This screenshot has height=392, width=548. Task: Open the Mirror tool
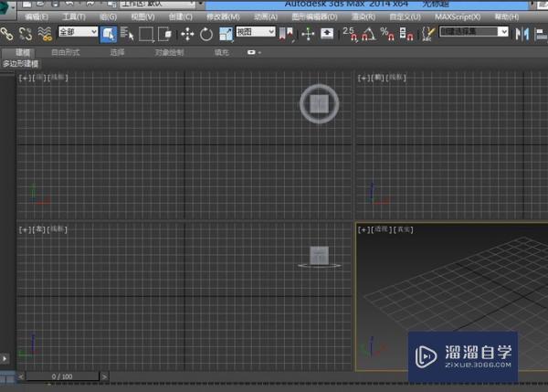point(522,34)
